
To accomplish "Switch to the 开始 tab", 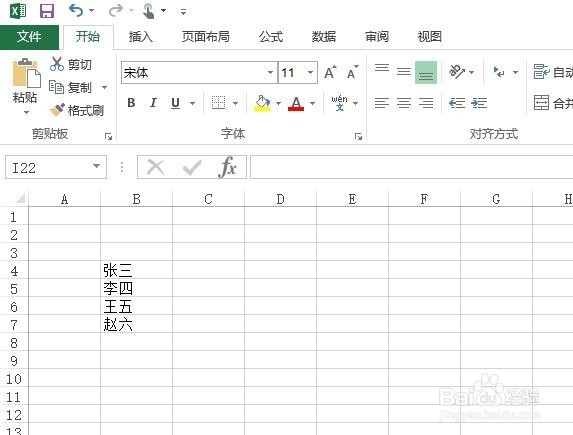I will (x=88, y=37).
